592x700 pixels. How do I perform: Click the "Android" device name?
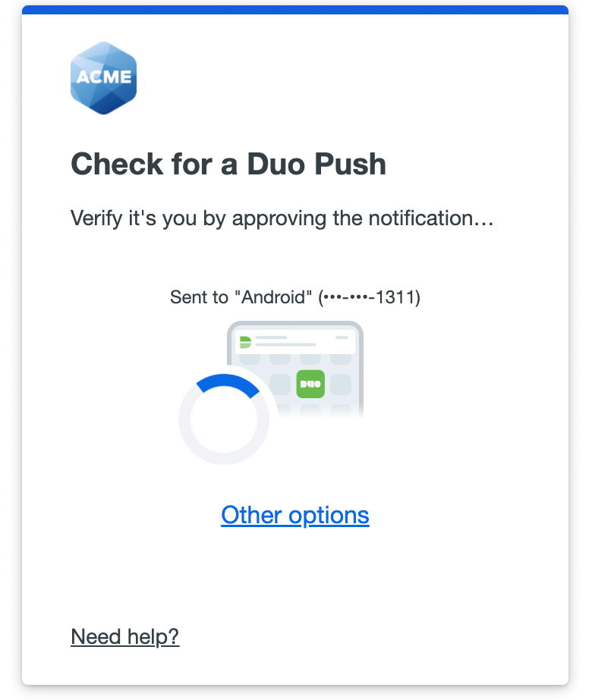(272, 297)
